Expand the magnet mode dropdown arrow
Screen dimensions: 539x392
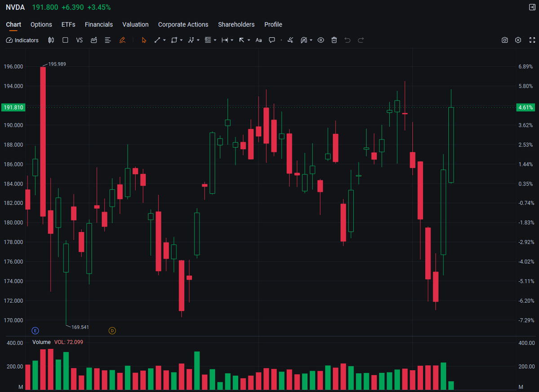coord(311,40)
